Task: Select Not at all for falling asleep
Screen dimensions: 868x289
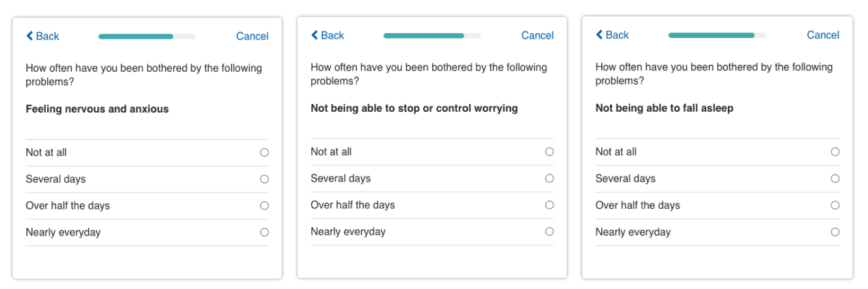Action: click(x=835, y=152)
